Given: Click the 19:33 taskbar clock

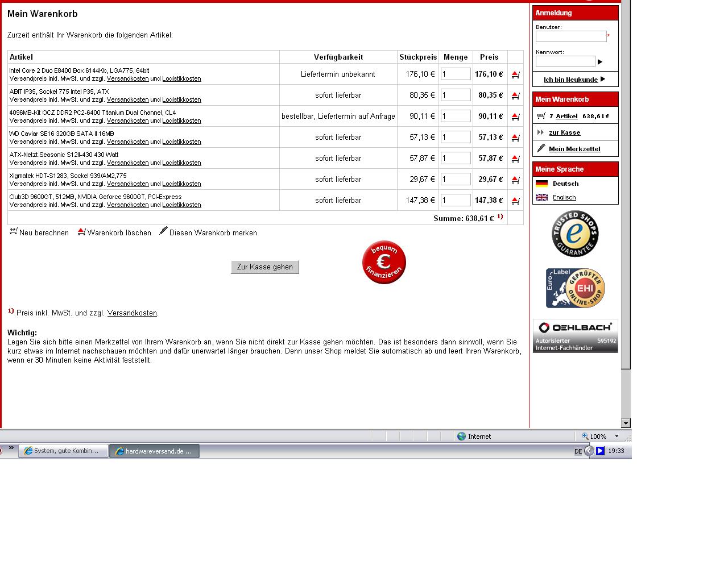Looking at the screenshot, I should click(616, 451).
